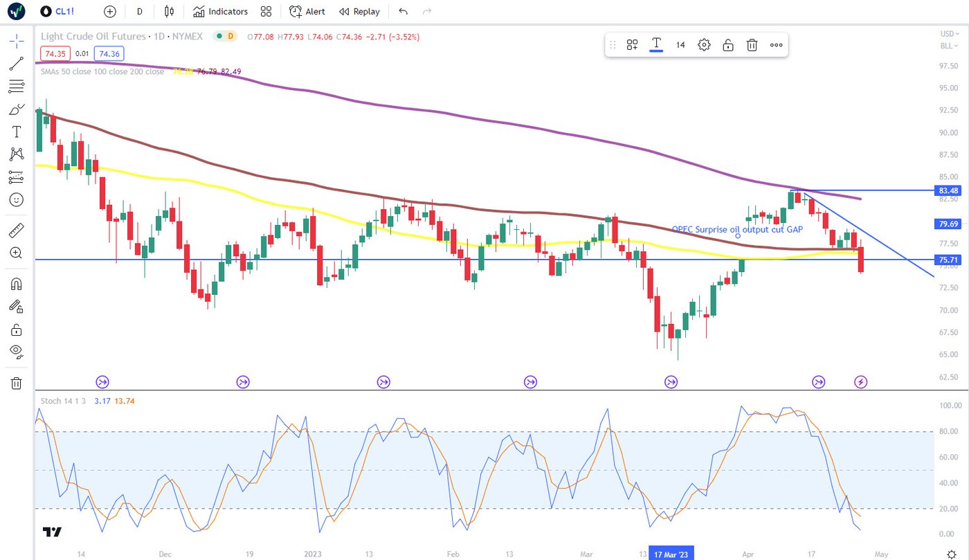969x560 pixels.
Task: Hide all drawings with eye icon
Action: coord(17,352)
